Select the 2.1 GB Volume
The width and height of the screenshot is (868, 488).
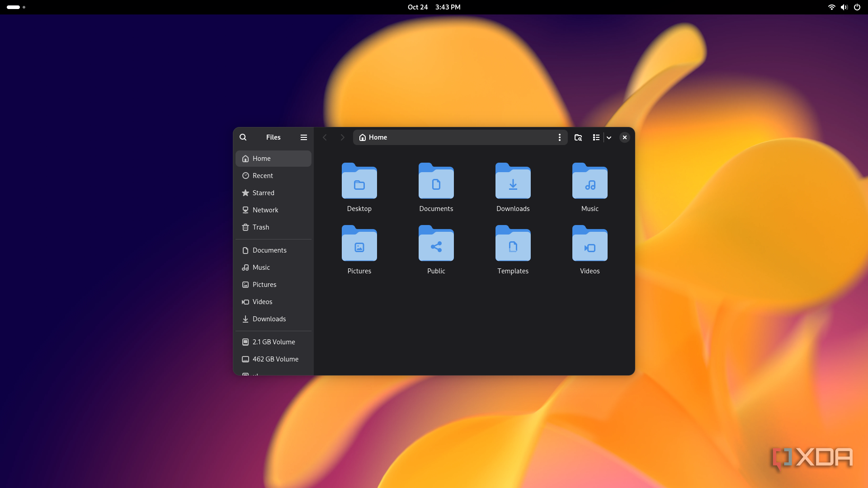[274, 342]
